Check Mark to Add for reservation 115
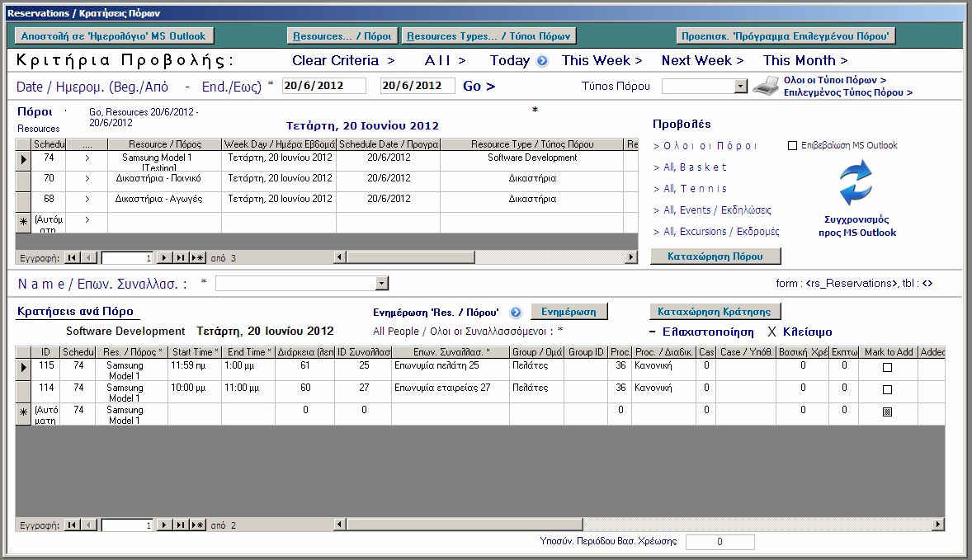Viewport: 972px width, 560px height. (x=887, y=367)
